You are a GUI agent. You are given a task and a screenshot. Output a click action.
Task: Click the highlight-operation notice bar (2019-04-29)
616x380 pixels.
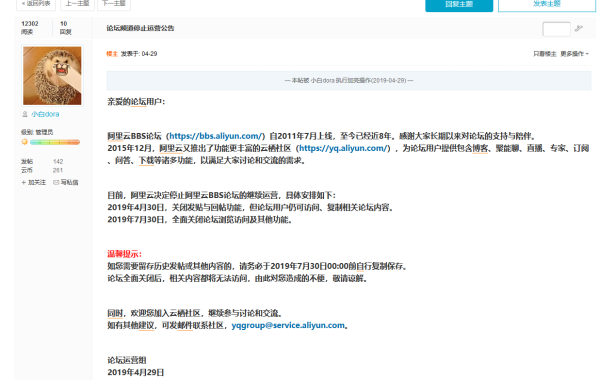point(349,81)
